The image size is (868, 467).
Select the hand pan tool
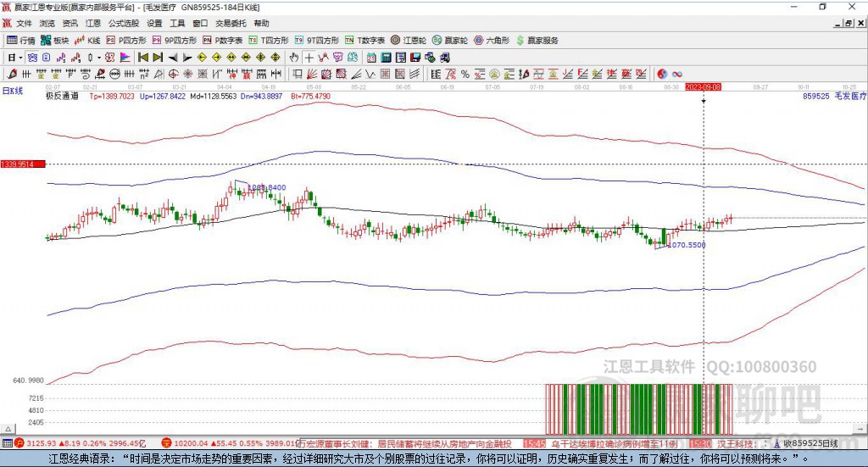[x=294, y=58]
